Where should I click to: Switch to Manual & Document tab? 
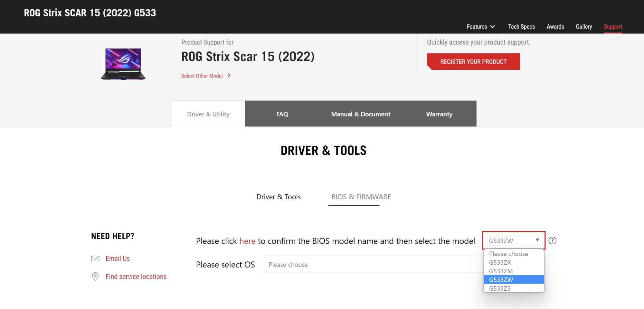point(361,114)
